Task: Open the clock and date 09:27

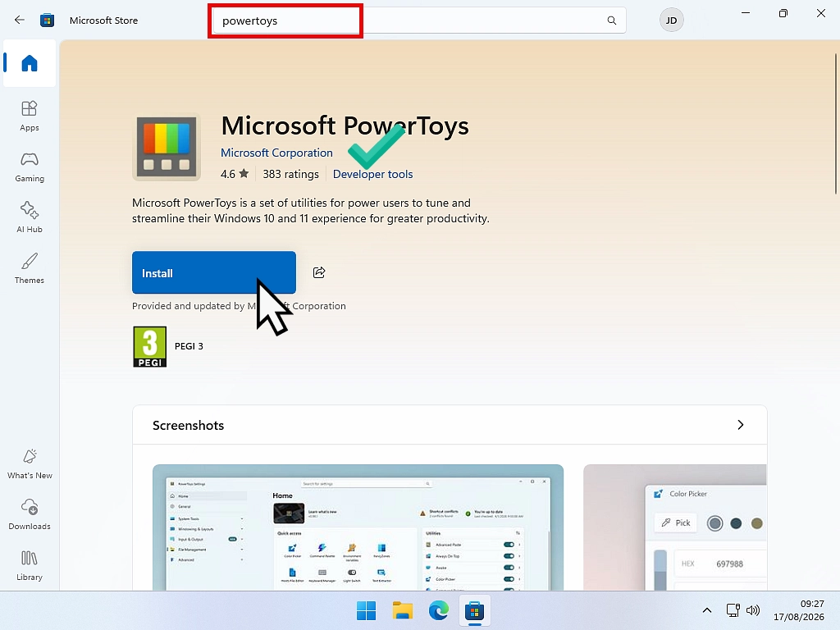Action: pyautogui.click(x=799, y=610)
